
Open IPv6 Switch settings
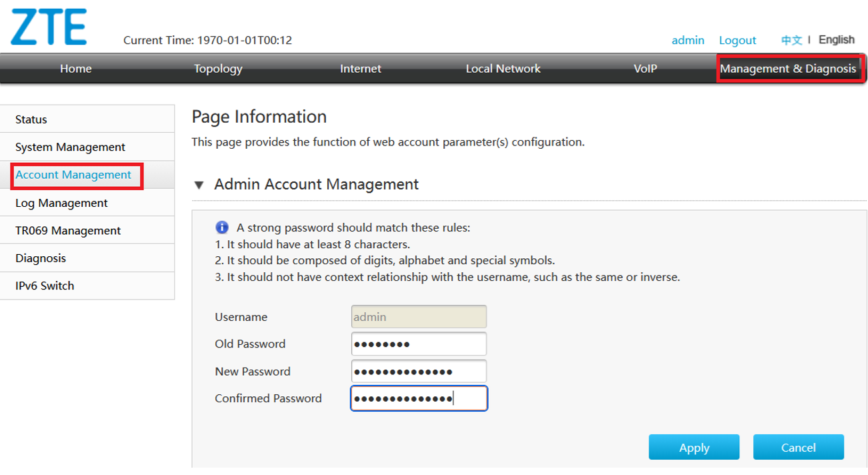tap(45, 286)
